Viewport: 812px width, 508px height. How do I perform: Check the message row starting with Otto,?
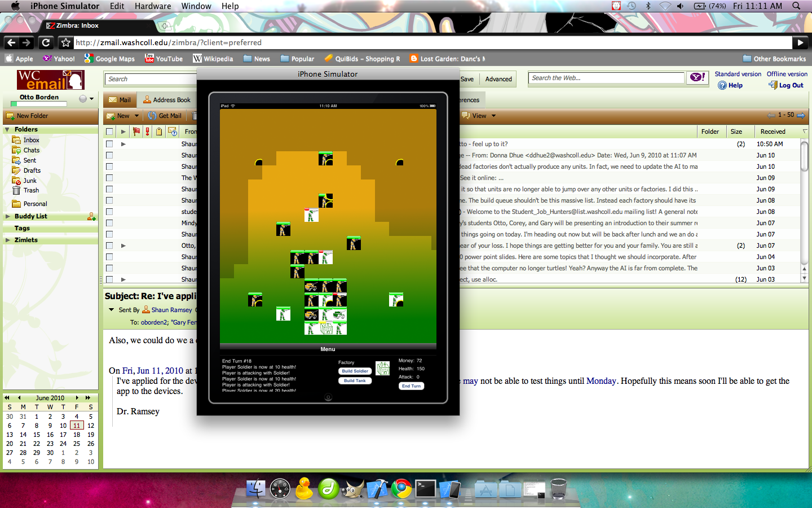click(x=109, y=246)
